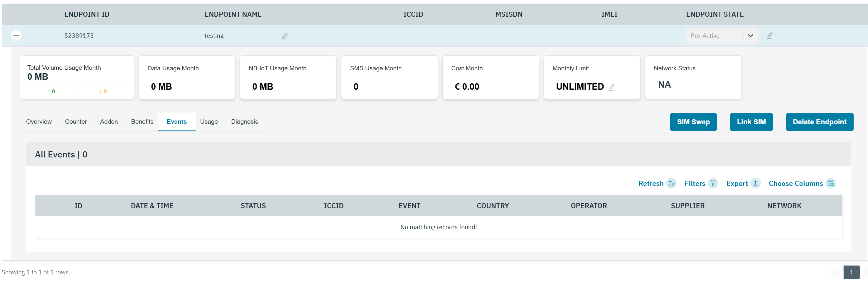Click the Filters funnel icon
The height and width of the screenshot is (282, 868).
(713, 184)
